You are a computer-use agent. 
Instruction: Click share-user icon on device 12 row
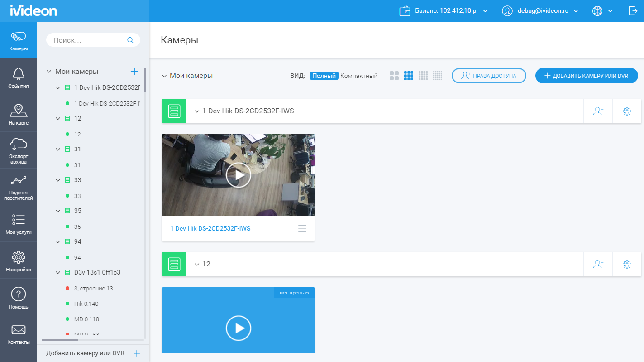(598, 264)
